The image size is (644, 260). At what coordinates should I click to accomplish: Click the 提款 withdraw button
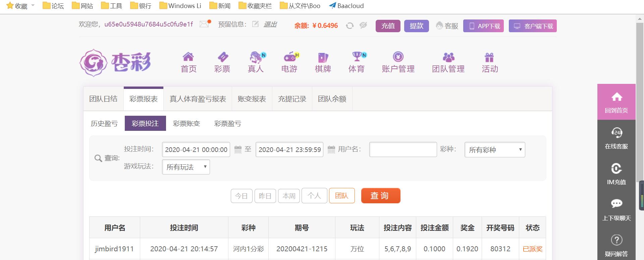[x=417, y=26]
